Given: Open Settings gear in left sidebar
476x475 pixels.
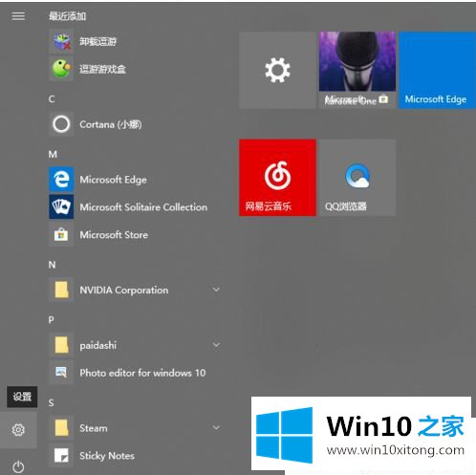Looking at the screenshot, I should [18, 430].
